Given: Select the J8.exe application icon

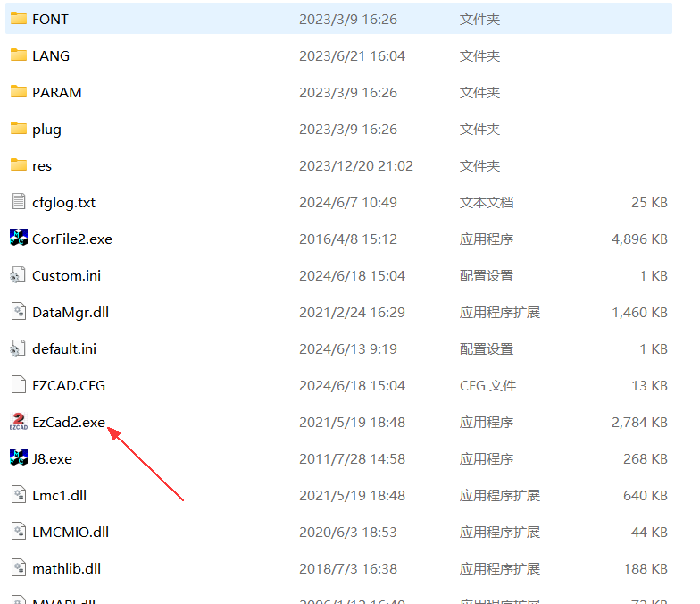Looking at the screenshot, I should tap(18, 457).
